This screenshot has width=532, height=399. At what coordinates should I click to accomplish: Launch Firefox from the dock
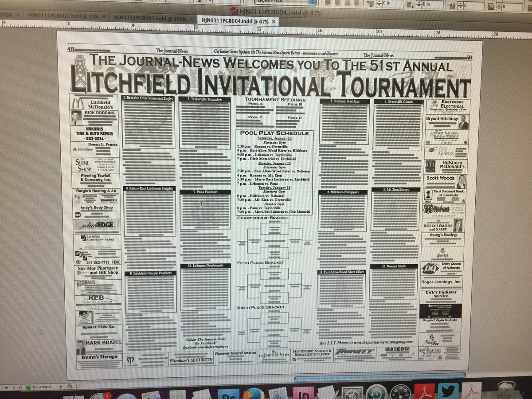coord(254,393)
